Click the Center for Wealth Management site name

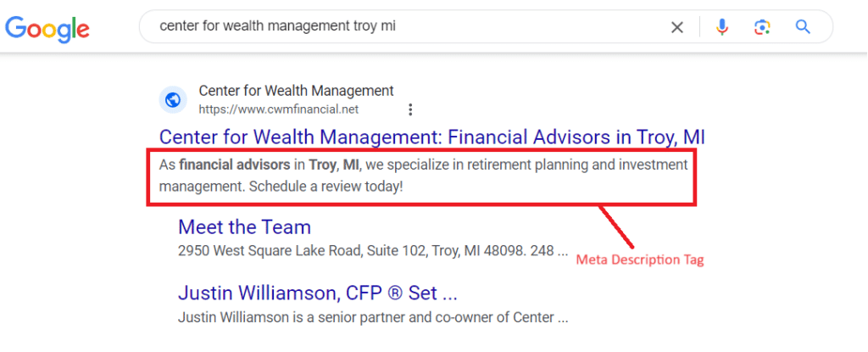[x=296, y=91]
